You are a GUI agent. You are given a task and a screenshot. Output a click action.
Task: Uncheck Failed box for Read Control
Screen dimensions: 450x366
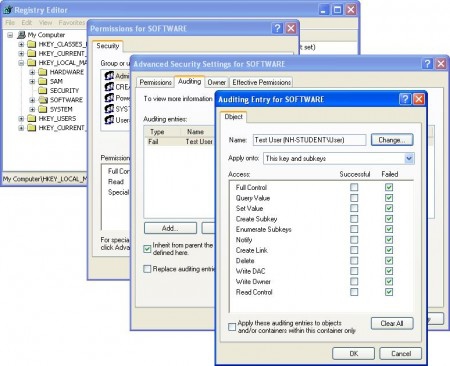click(x=389, y=292)
